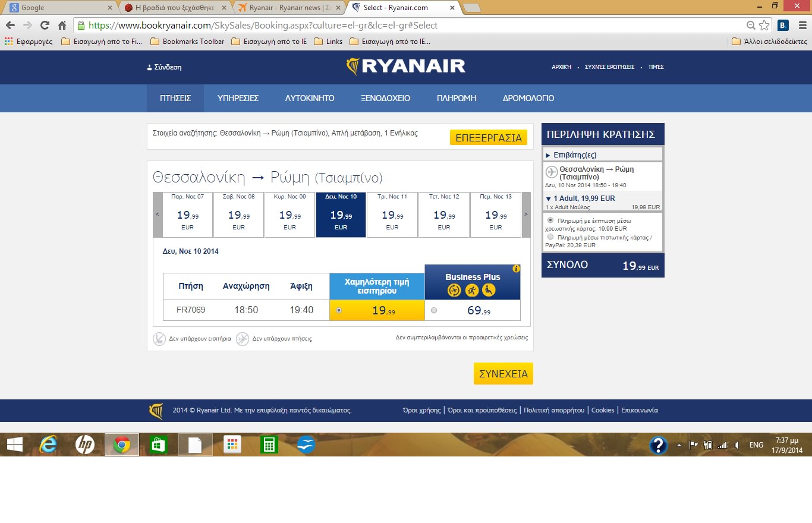Click the ΕΠΕΞΕΡΓΑΣΙΑ button
This screenshot has width=812, height=523.
[x=488, y=138]
